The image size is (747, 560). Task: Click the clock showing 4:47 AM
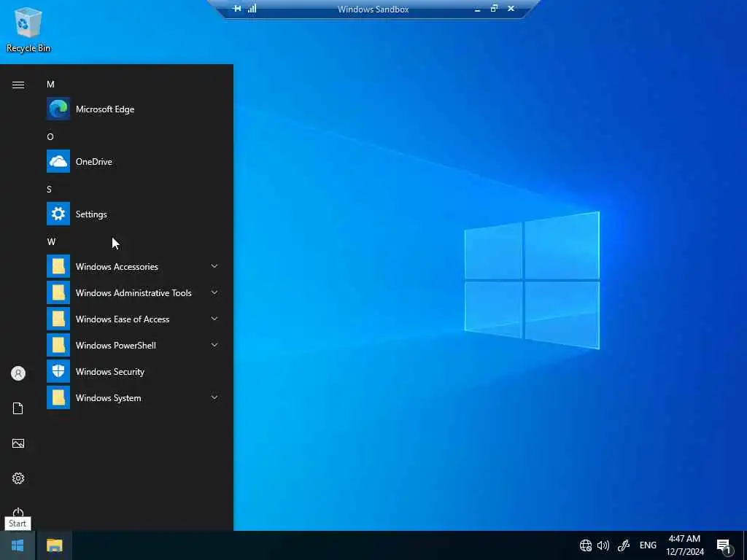point(684,539)
